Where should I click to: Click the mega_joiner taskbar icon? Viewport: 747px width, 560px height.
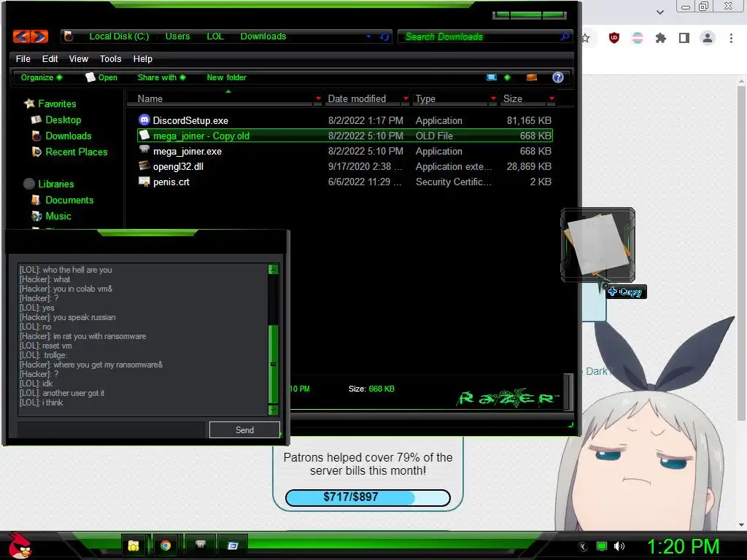click(x=201, y=545)
